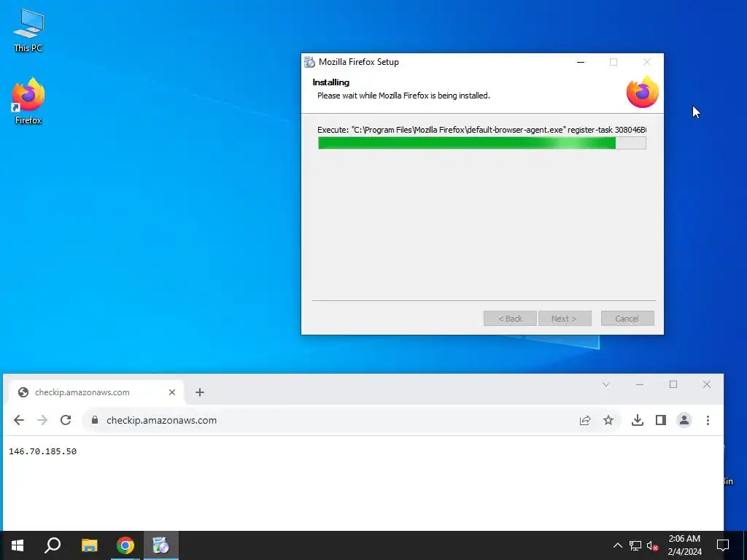Click the setup icon in the installer title bar
This screenshot has width=747, height=560.
click(309, 62)
